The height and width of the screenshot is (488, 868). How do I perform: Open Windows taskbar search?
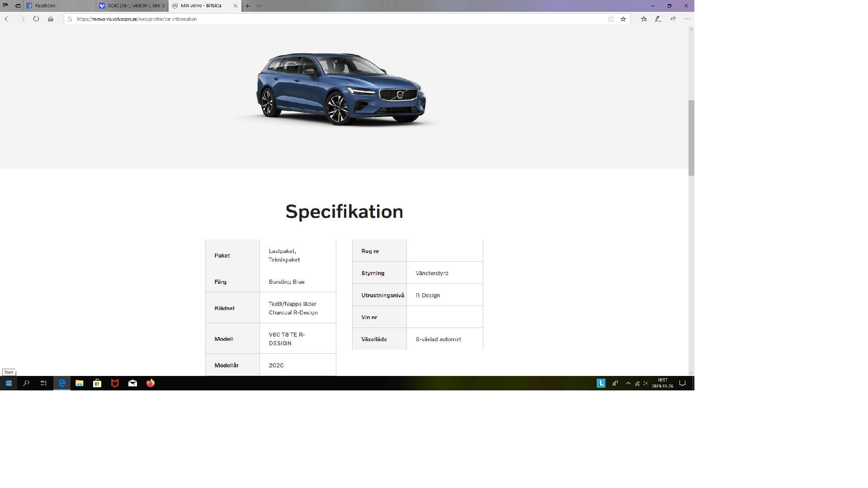click(26, 383)
